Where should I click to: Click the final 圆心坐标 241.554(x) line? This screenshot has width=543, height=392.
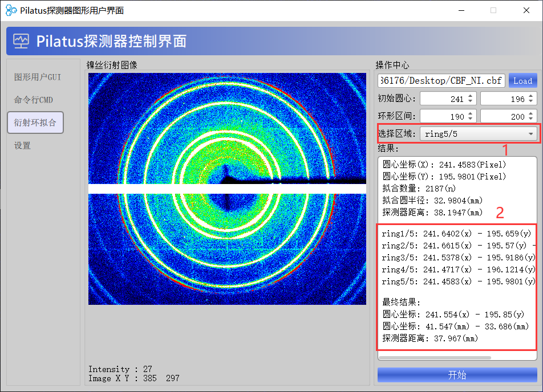[453, 315]
